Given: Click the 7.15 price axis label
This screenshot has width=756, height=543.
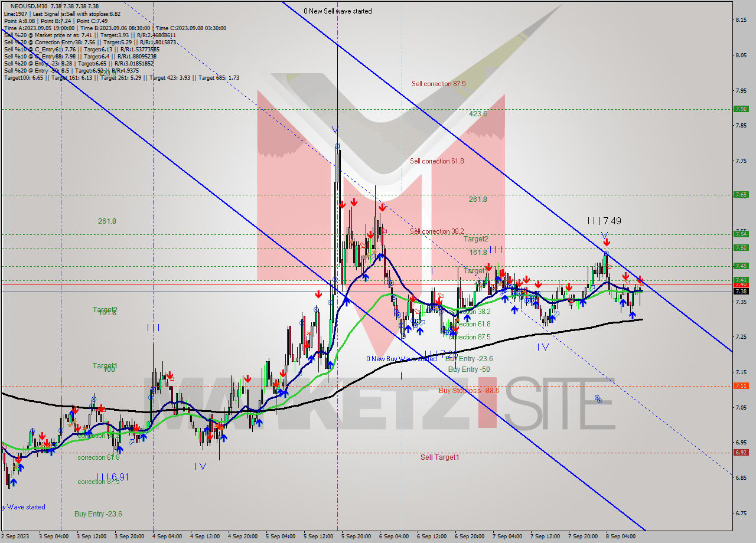Looking at the screenshot, I should [x=741, y=372].
